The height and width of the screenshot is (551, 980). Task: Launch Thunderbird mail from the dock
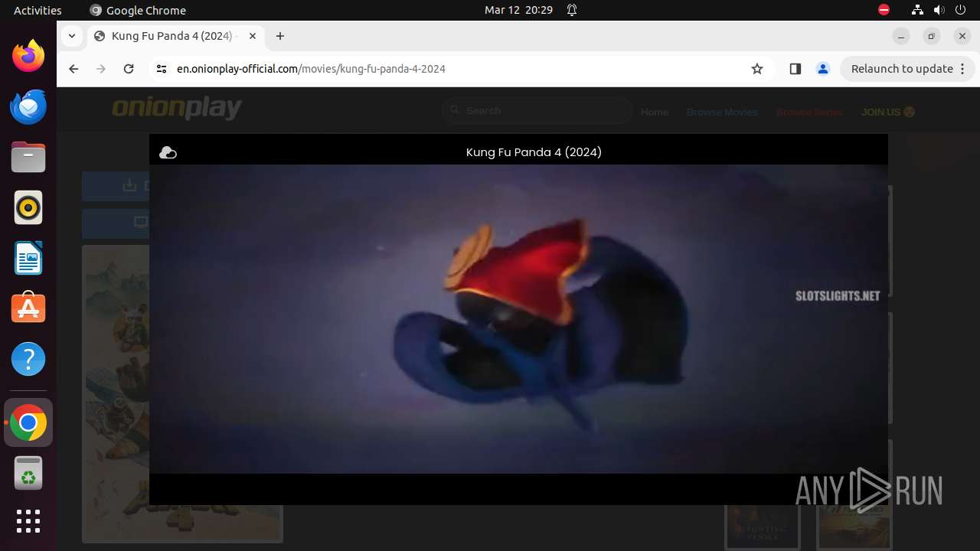(x=28, y=106)
